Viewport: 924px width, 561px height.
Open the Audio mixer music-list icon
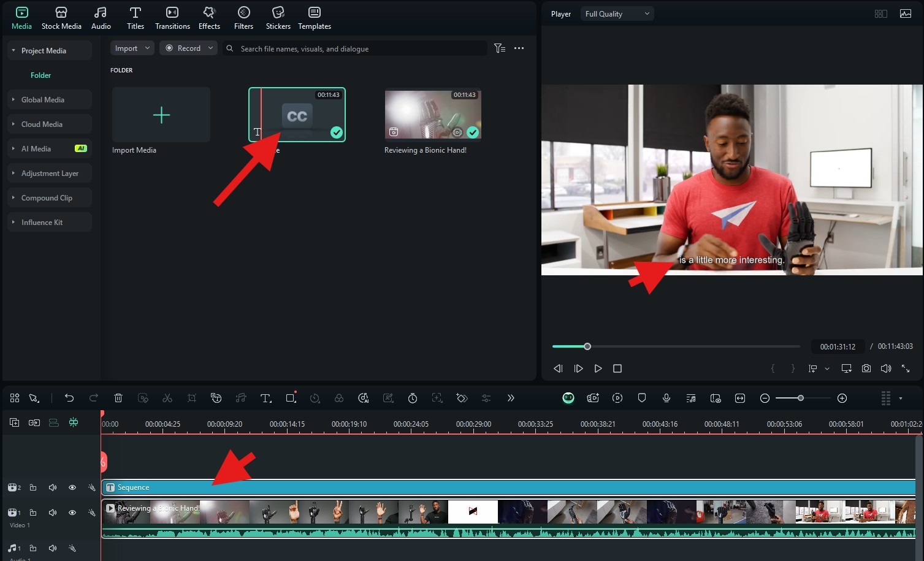(x=691, y=398)
